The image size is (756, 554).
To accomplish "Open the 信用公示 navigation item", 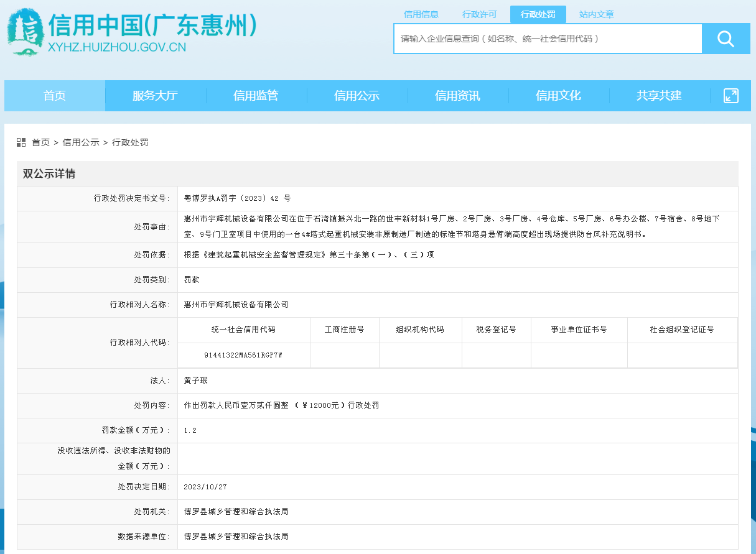I will [x=357, y=96].
